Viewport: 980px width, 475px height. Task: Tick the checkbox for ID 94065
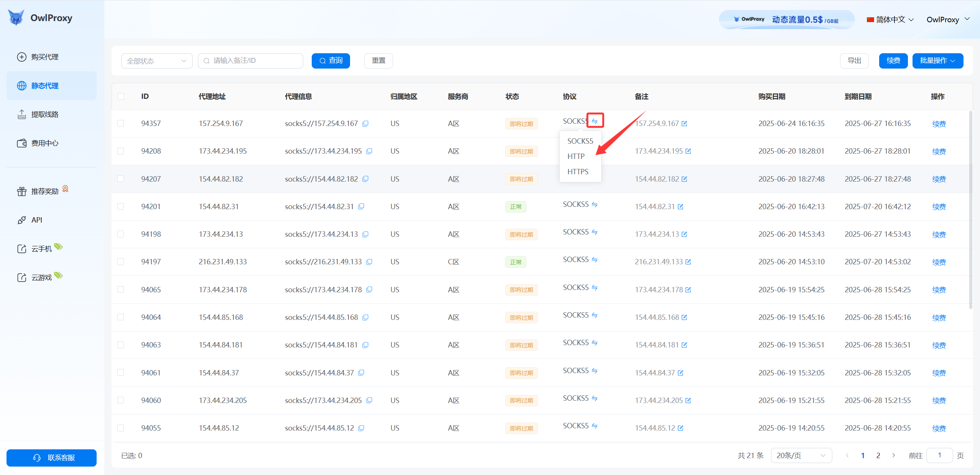pyautogui.click(x=121, y=290)
